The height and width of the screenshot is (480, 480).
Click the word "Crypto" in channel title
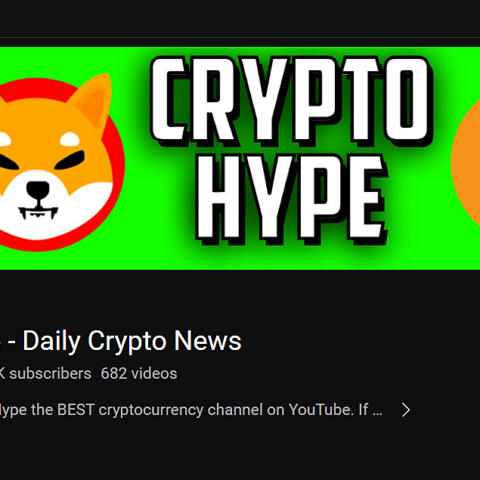(127, 342)
